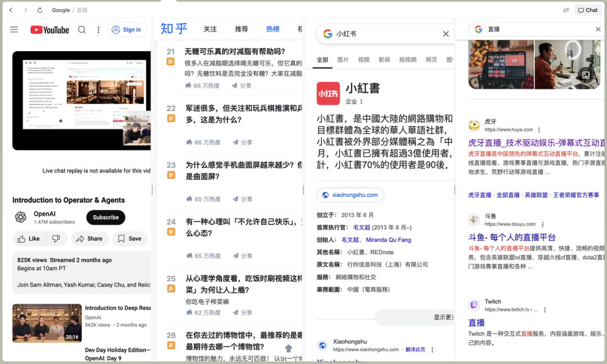The height and width of the screenshot is (364, 607).
Task: Save the video to a playlist
Action: coord(130,238)
